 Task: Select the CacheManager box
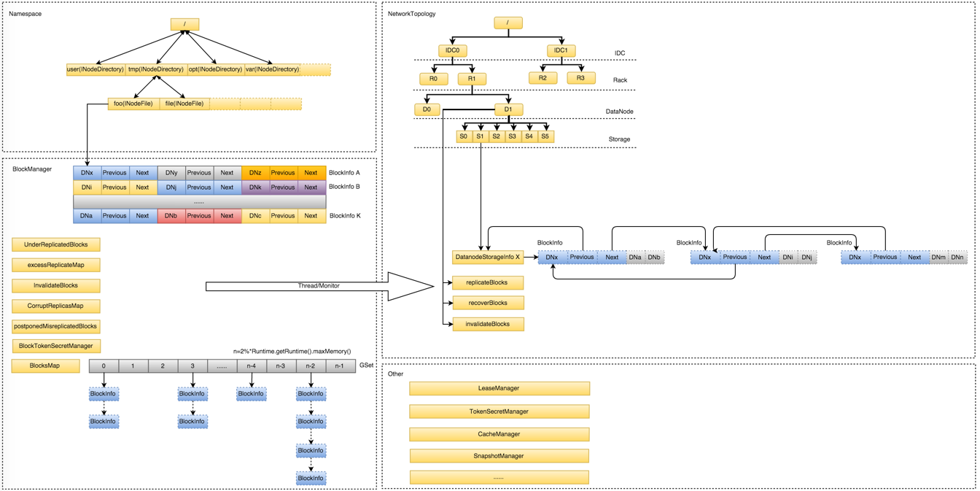point(499,434)
